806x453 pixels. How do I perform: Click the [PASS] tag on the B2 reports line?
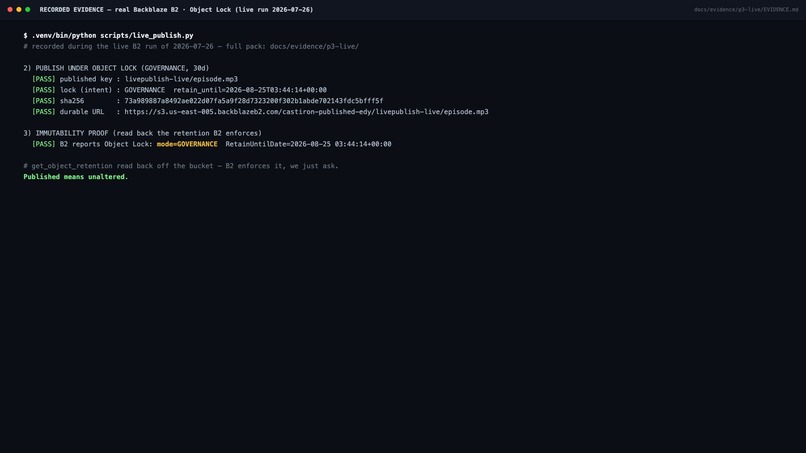pos(44,144)
